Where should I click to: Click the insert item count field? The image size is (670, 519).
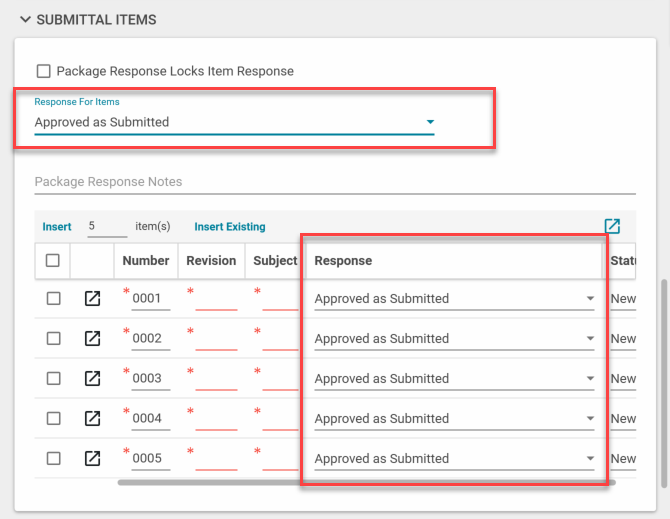click(106, 227)
